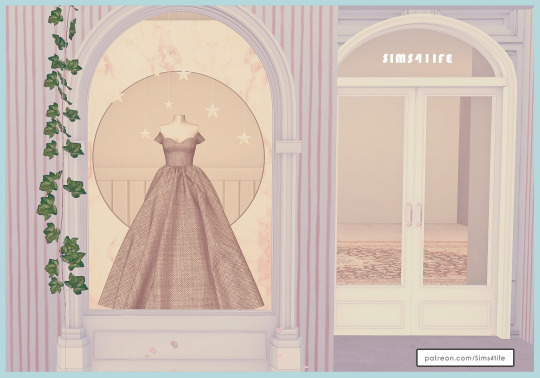This screenshot has width=540, height=378.
Task: Click the patreon.com/Sims4life link box
Action: click(465, 358)
